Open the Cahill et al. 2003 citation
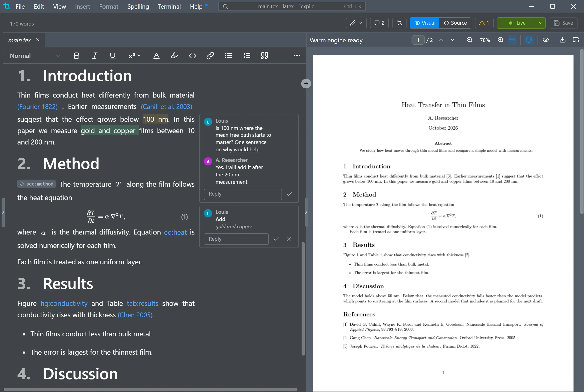Screen dimensions: 584x392 click(x=166, y=107)
